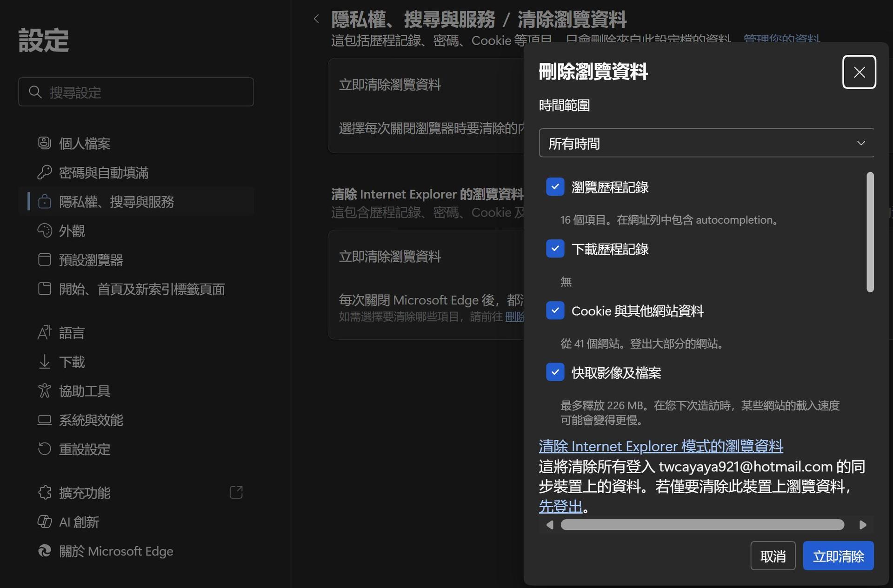The image size is (893, 588).
Task: Click the 取消 button
Action: 773,555
